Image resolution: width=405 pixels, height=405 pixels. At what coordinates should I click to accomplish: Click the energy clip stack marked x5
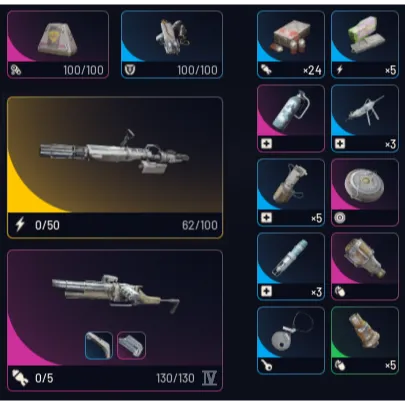point(365,45)
